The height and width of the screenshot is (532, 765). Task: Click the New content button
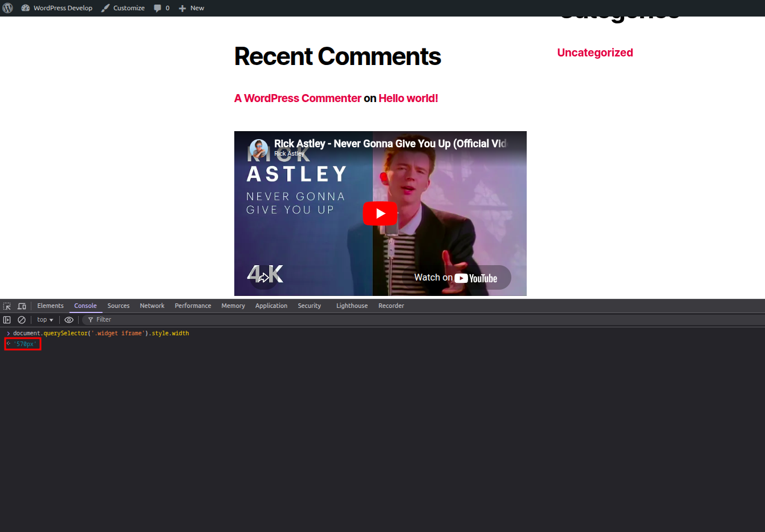click(191, 8)
